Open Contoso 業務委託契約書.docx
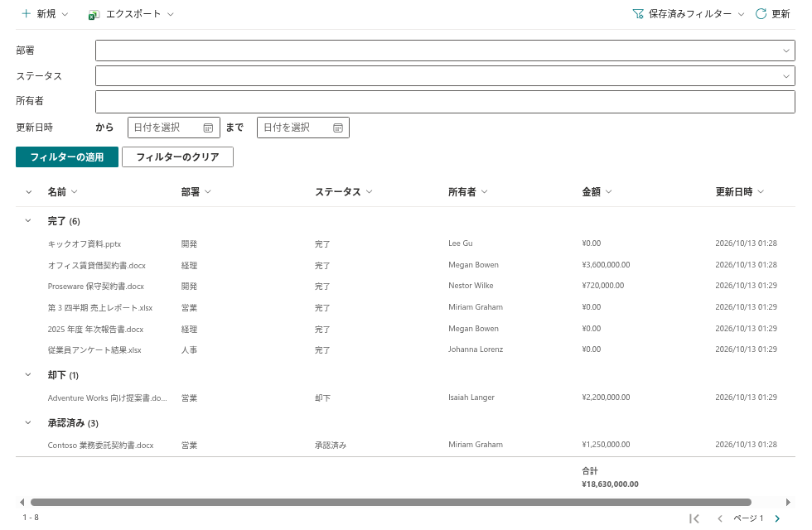 (100, 446)
